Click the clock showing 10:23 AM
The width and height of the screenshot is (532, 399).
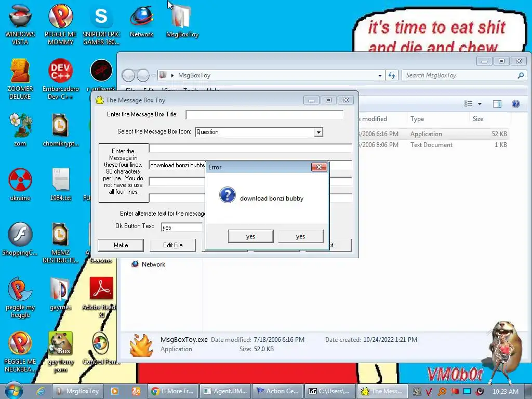pyautogui.click(x=505, y=391)
